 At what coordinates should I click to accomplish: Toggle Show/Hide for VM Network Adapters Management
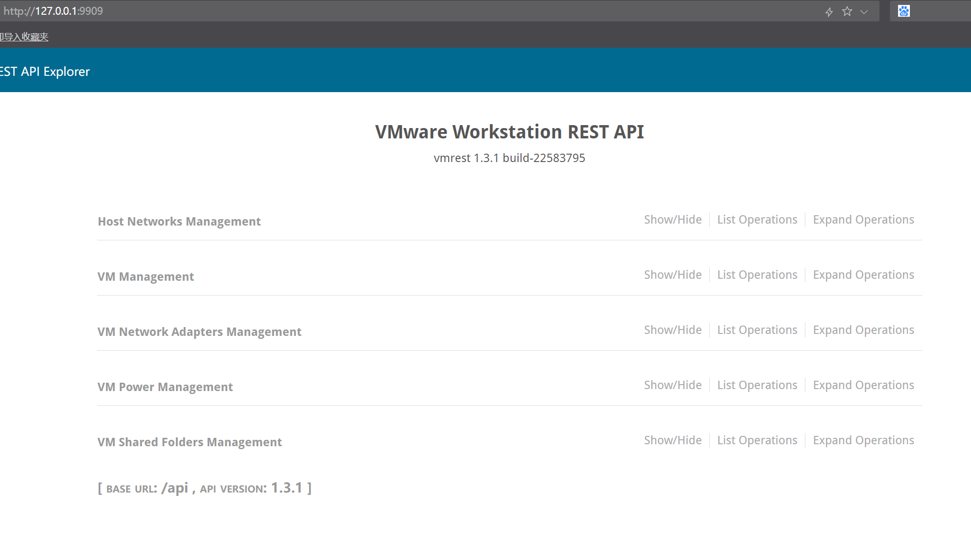pos(673,330)
